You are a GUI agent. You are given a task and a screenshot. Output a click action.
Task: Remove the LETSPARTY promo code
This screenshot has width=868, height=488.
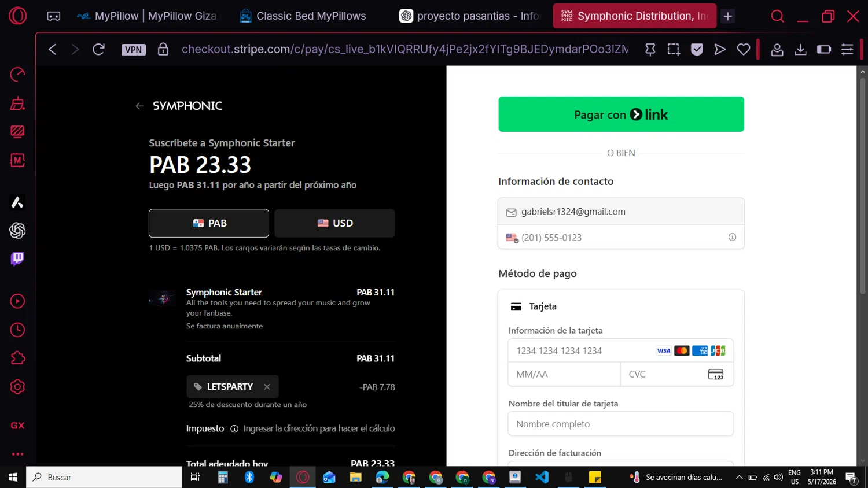coord(267,387)
